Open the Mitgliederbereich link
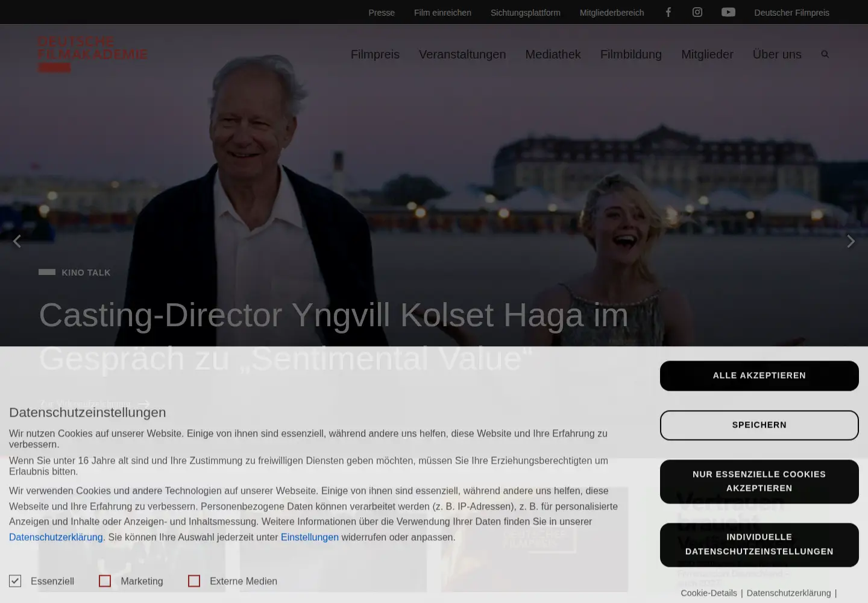The width and height of the screenshot is (868, 603). pyautogui.click(x=612, y=13)
